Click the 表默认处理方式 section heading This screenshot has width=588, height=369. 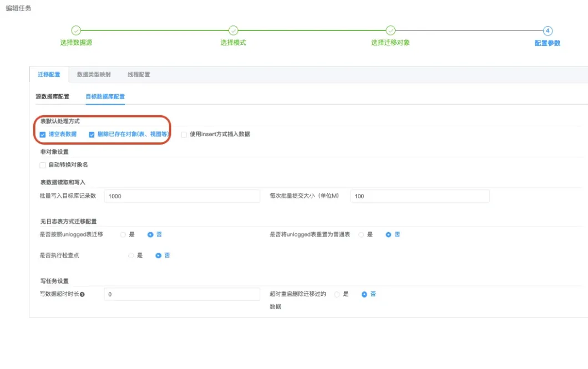60,121
